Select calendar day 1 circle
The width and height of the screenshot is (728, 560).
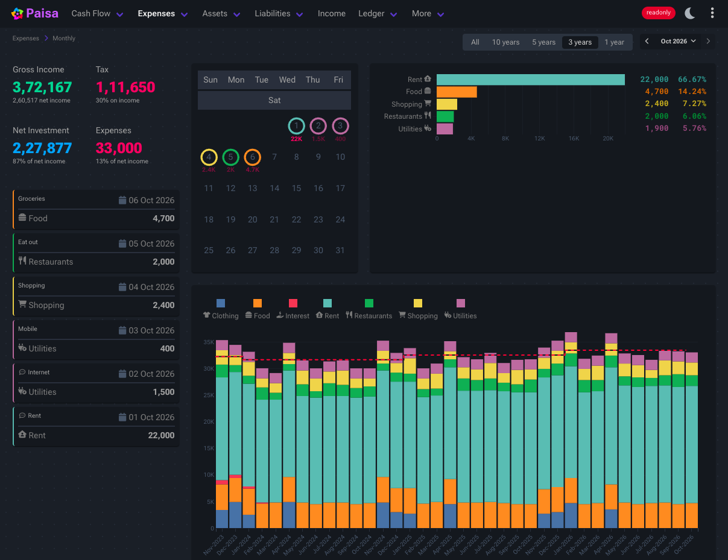[x=296, y=126]
